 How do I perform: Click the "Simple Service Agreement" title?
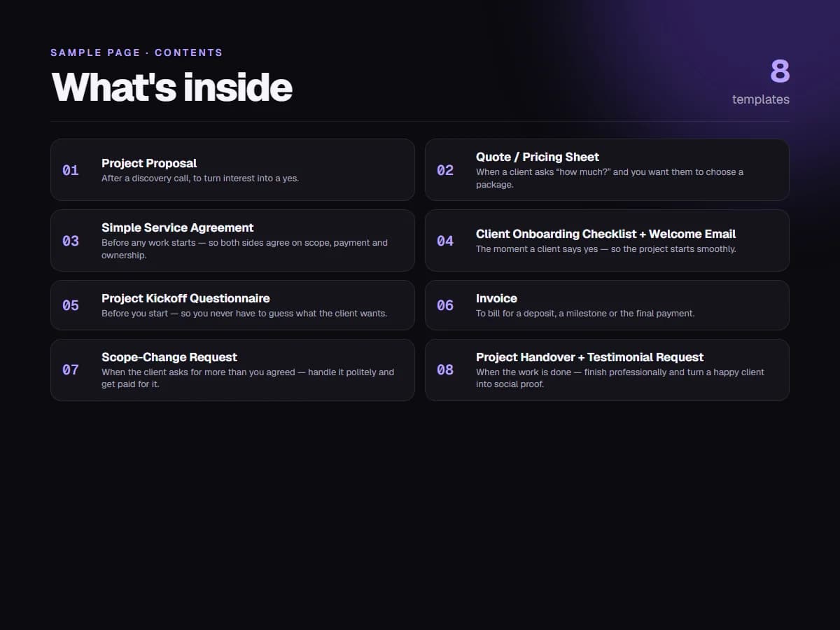coord(178,227)
